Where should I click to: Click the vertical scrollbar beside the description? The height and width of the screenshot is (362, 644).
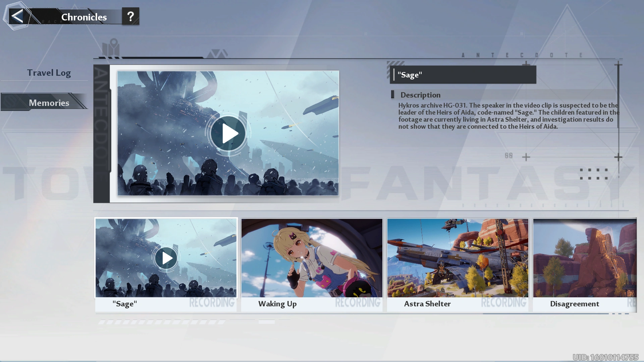pos(618,97)
